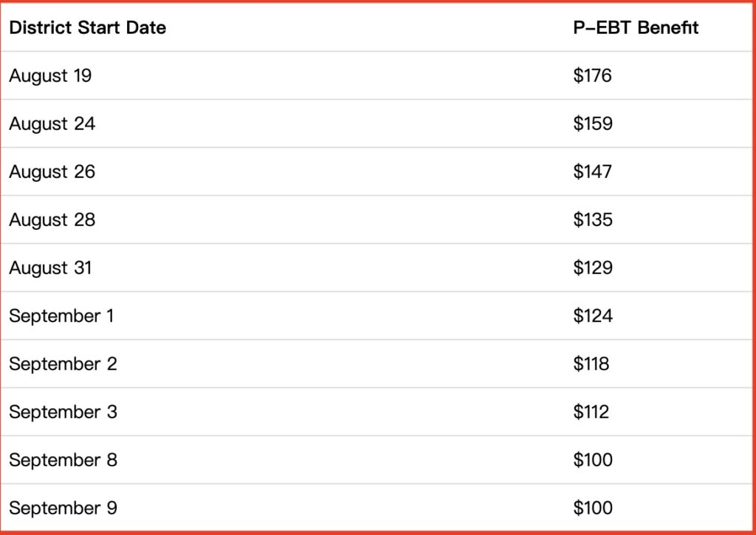
Task: Click the $176 benefit amount
Action: coord(592,75)
